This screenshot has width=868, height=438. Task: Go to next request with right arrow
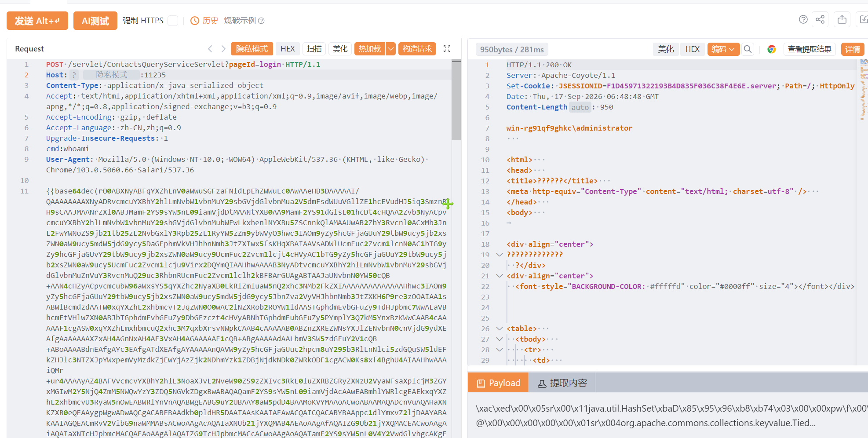click(223, 49)
